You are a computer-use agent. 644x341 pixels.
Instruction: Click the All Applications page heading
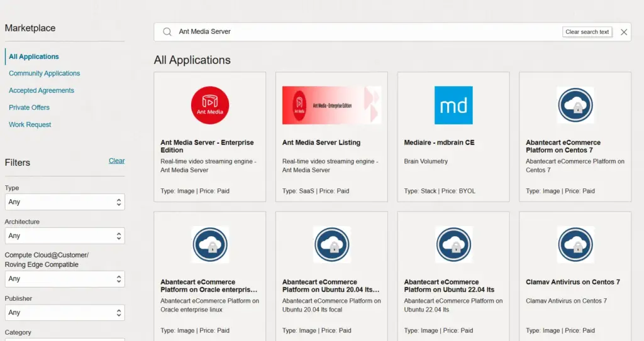pyautogui.click(x=192, y=60)
